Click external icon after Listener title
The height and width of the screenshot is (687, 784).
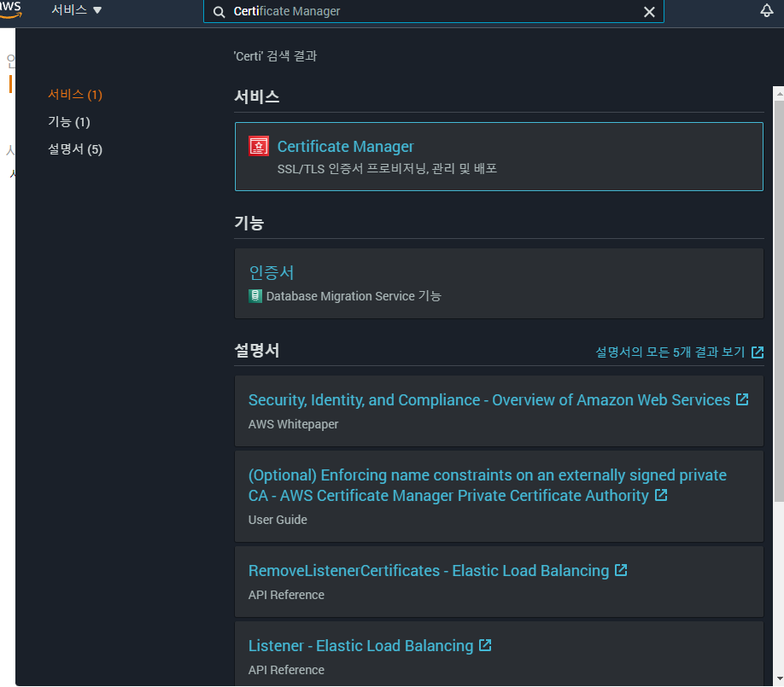[x=485, y=645]
